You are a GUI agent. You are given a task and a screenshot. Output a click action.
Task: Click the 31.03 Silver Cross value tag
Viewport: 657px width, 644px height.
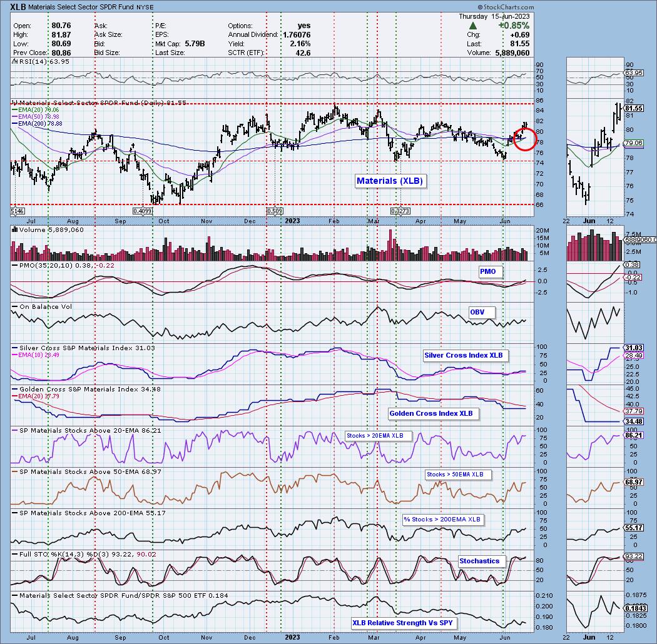(x=633, y=348)
